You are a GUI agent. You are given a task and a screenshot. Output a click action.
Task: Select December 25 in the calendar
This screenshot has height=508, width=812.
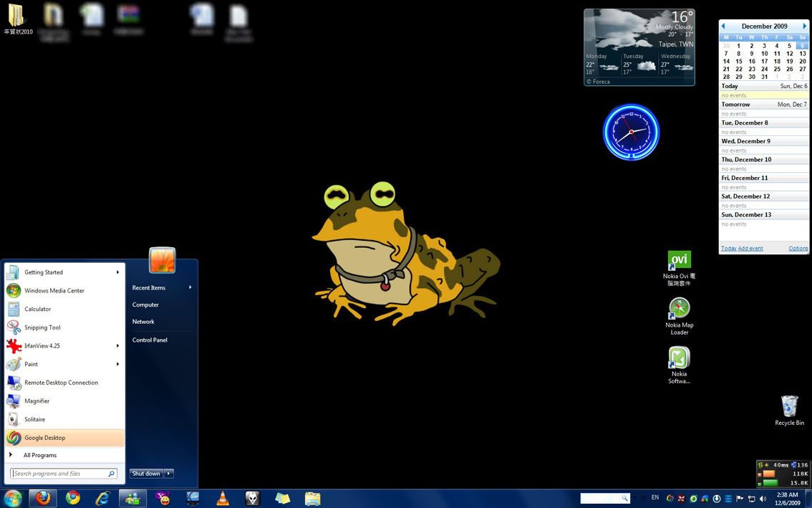(x=777, y=70)
